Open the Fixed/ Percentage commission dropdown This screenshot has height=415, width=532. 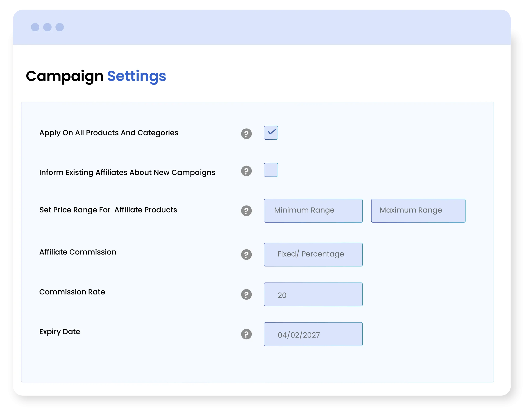pyautogui.click(x=313, y=254)
